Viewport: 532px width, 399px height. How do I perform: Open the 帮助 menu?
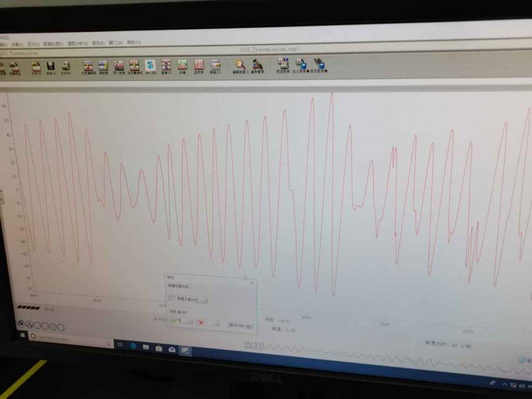(134, 43)
